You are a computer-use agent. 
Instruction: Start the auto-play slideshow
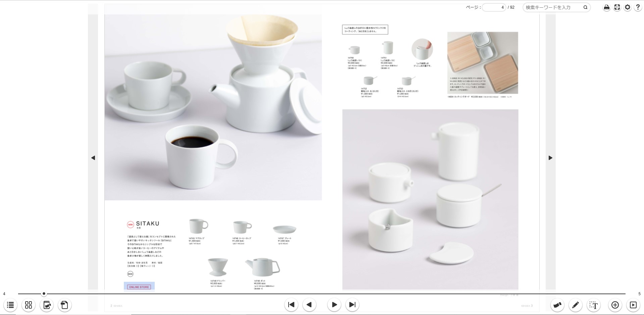pyautogui.click(x=633, y=305)
